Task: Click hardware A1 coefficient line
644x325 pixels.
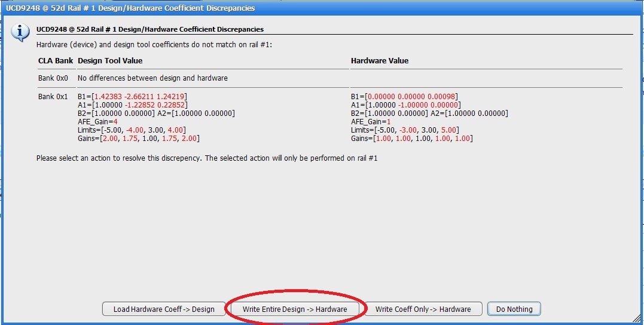Action: (x=406, y=105)
